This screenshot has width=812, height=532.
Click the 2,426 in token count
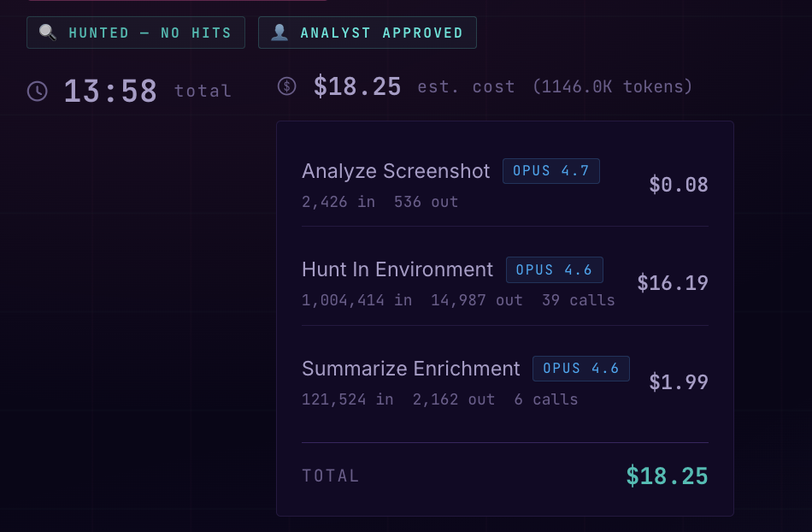tap(338, 202)
